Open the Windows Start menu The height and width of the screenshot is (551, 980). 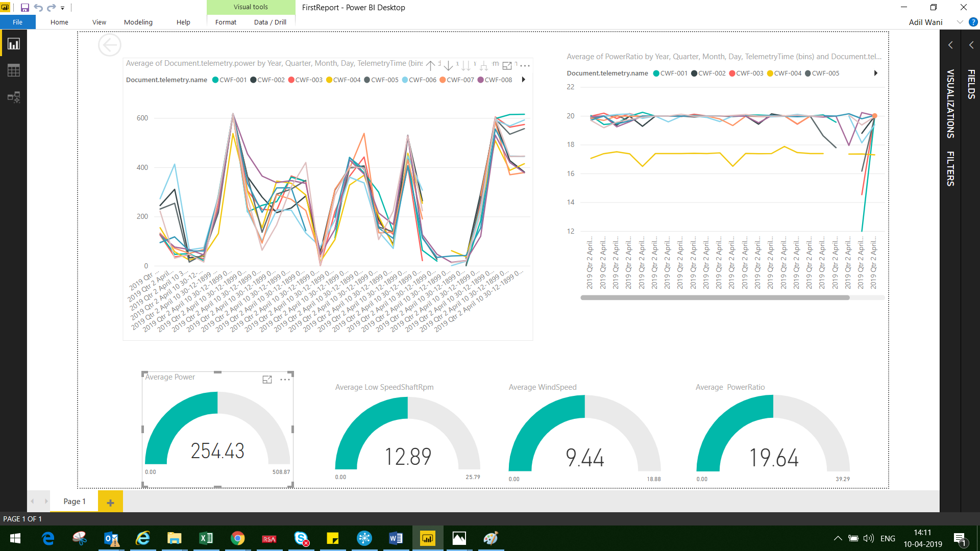15,538
